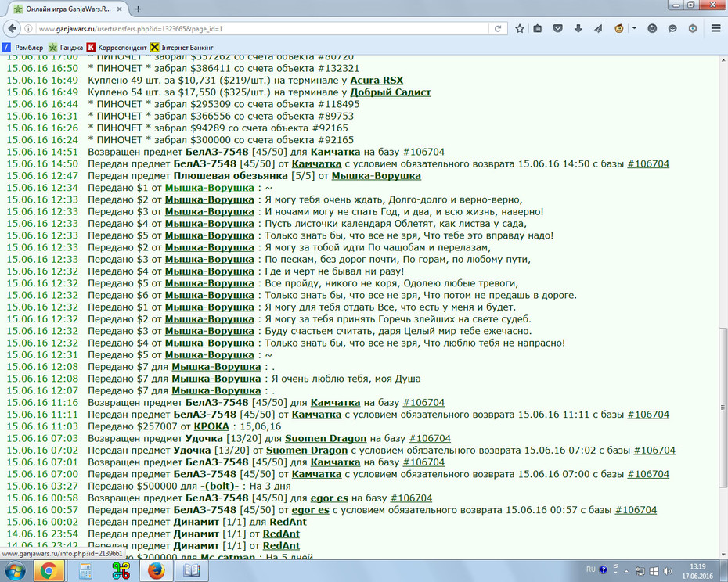The width and height of the screenshot is (728, 582).
Task: Open Мышка-Ворушка link in Плюшевая обезьянка row
Action: [376, 176]
